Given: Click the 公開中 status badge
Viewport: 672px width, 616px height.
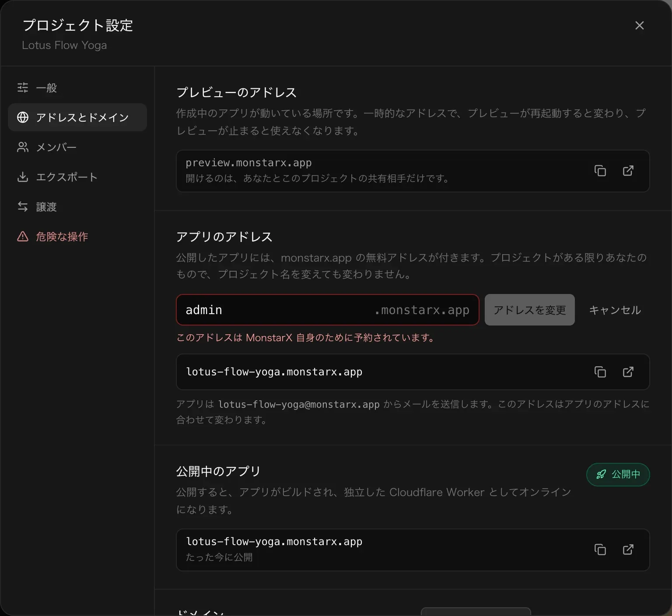Looking at the screenshot, I should [x=618, y=474].
